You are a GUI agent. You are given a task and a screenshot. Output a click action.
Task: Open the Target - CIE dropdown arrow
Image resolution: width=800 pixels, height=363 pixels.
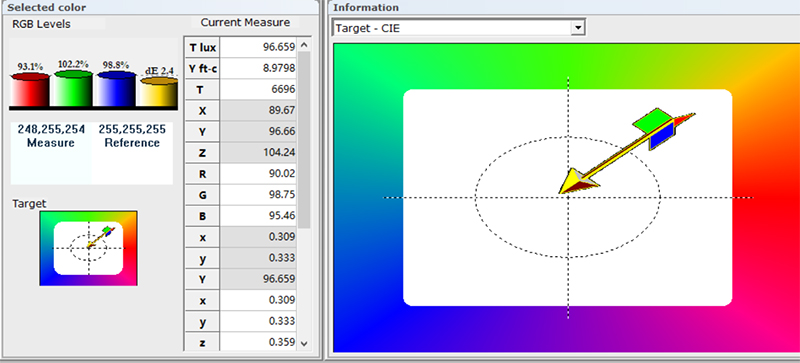(578, 28)
